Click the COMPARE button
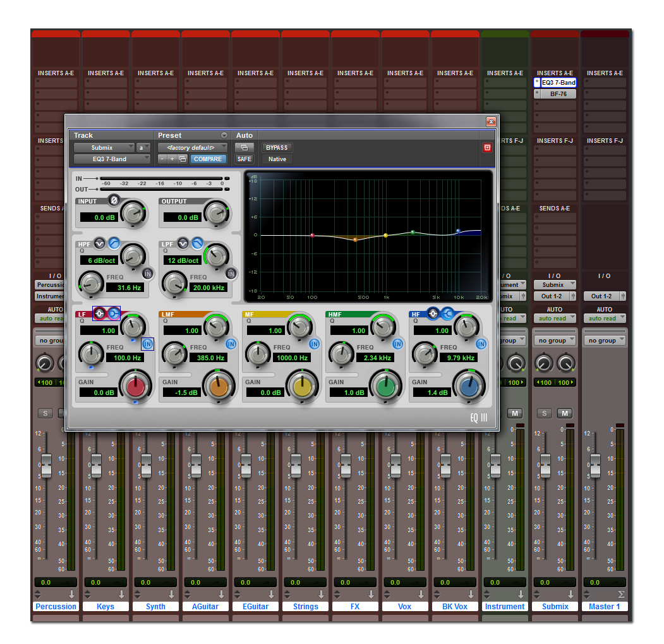 point(208,159)
